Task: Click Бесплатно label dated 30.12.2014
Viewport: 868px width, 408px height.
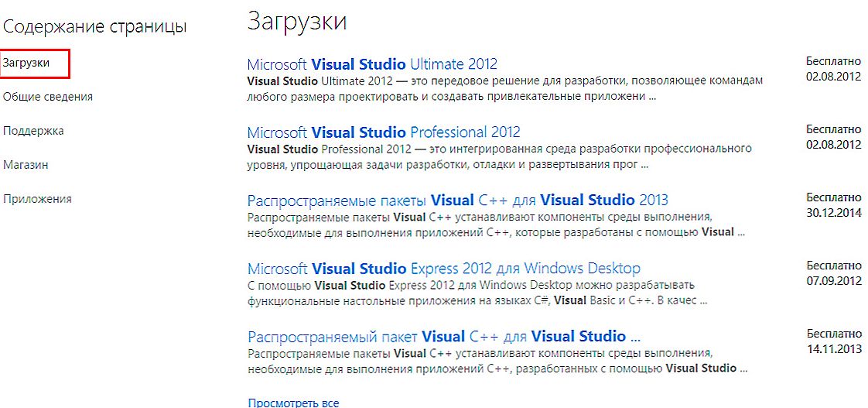Action: (834, 197)
